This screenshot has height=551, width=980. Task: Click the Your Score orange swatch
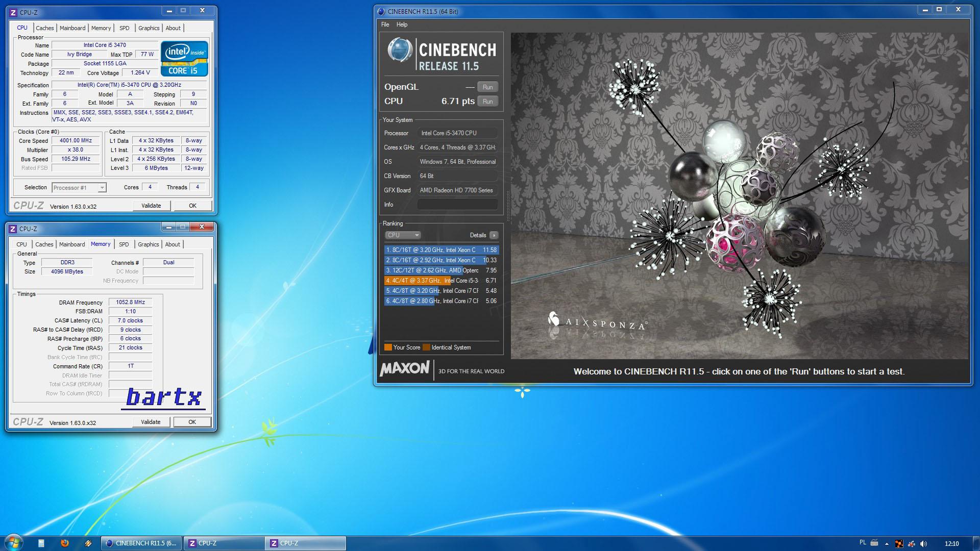point(388,347)
